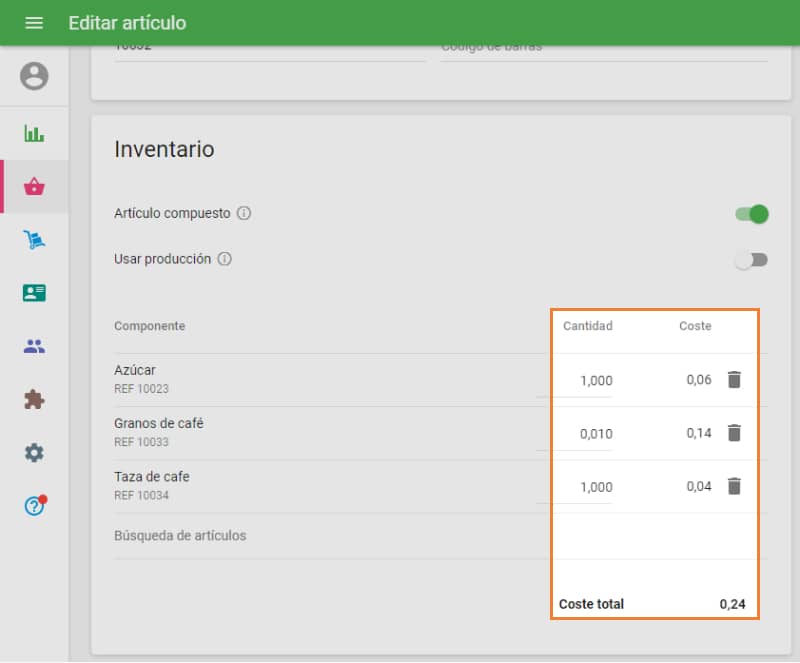This screenshot has width=800, height=663.
Task: Select the Artículos shopping bag icon
Action: pos(33,187)
